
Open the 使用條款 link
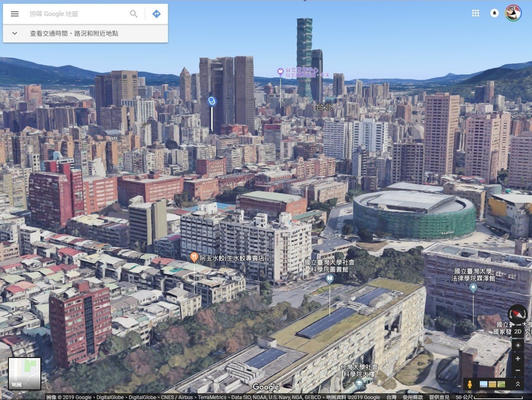tap(413, 397)
